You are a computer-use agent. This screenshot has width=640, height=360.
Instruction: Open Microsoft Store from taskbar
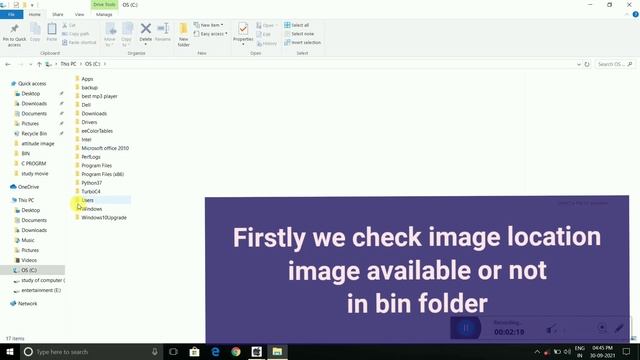point(194,351)
